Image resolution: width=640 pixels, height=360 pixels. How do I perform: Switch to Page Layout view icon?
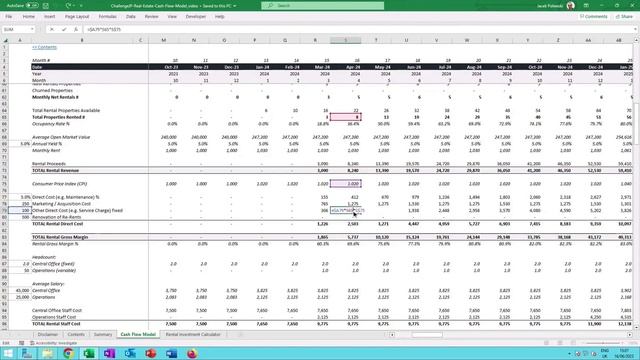tap(560, 343)
